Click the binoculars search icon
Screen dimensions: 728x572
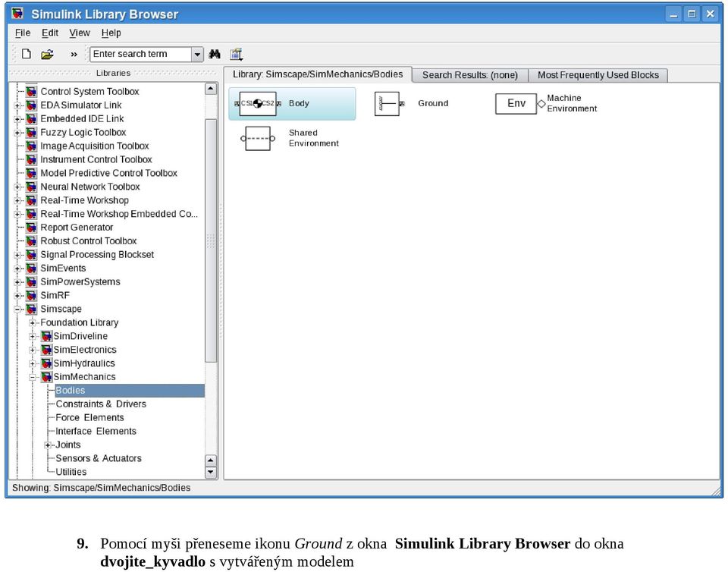pyautogui.click(x=215, y=54)
